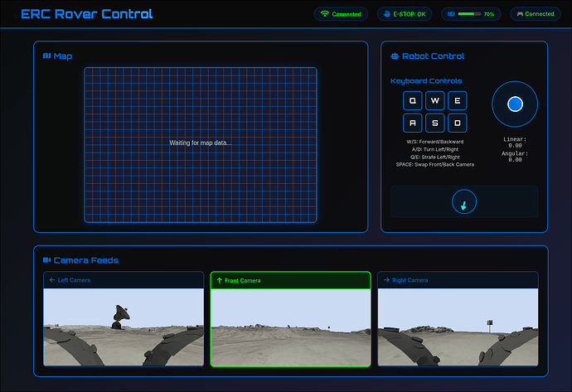Click the robot icon beside Robot Control
The width and height of the screenshot is (572, 392).
pos(395,56)
